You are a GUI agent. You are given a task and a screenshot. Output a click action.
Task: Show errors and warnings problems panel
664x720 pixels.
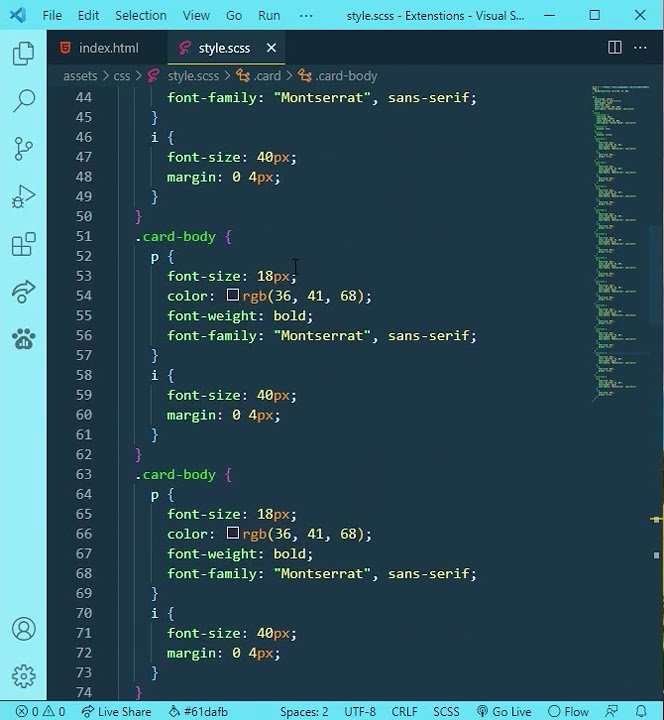[40, 711]
